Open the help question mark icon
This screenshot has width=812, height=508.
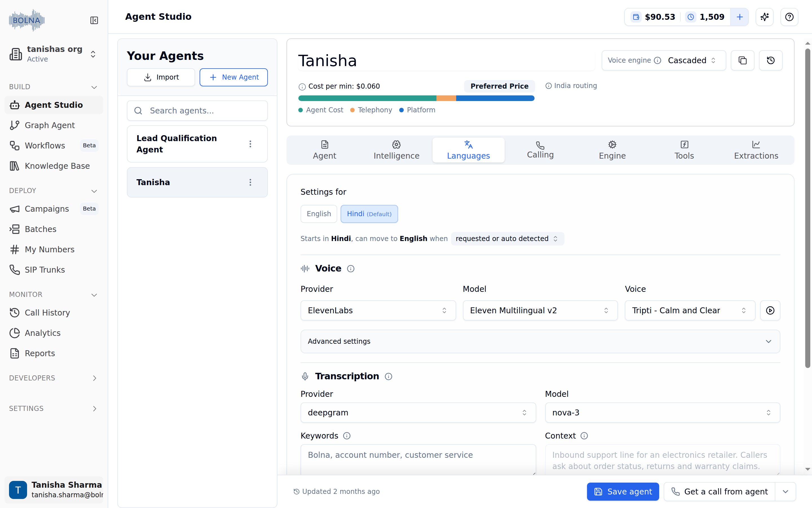tap(789, 17)
